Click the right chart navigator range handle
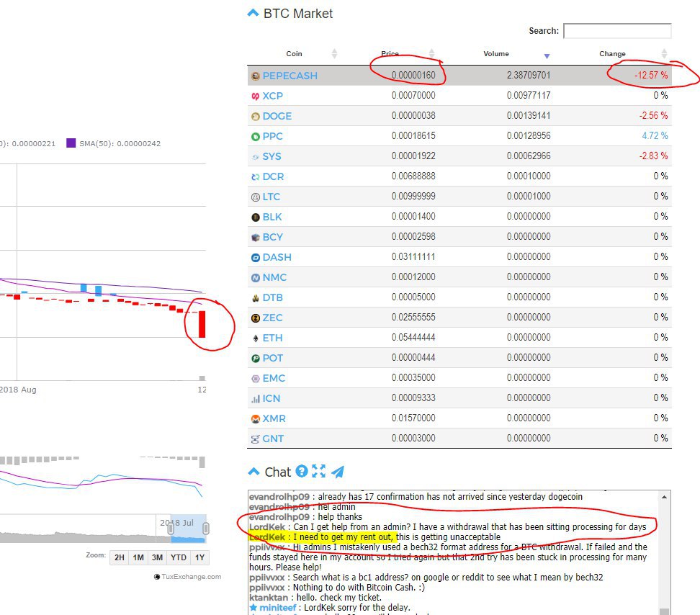 (206, 529)
